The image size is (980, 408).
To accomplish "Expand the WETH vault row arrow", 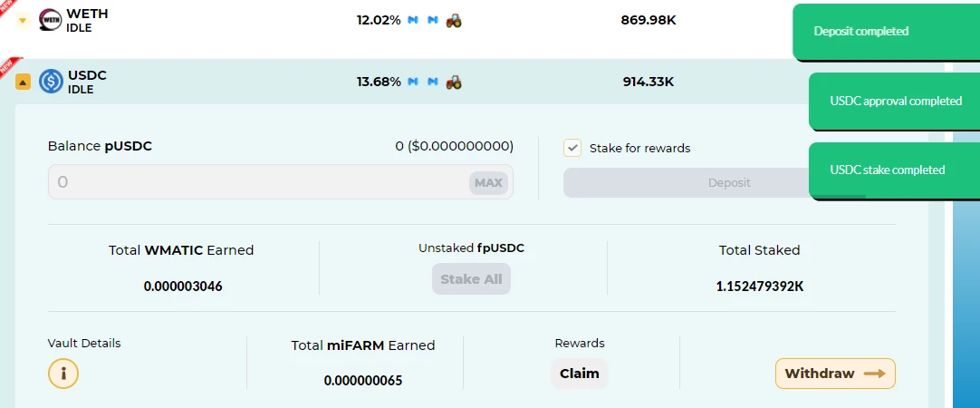I will 23,21.
